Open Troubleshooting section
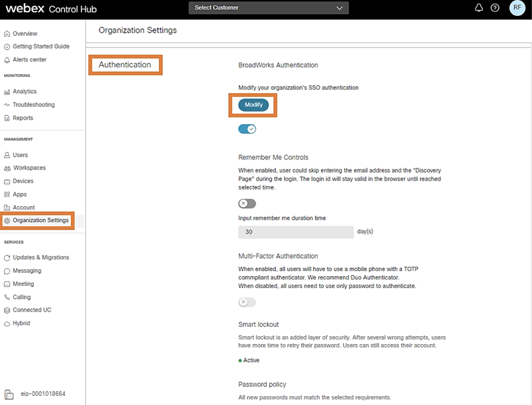The height and width of the screenshot is (405, 532). click(x=34, y=105)
